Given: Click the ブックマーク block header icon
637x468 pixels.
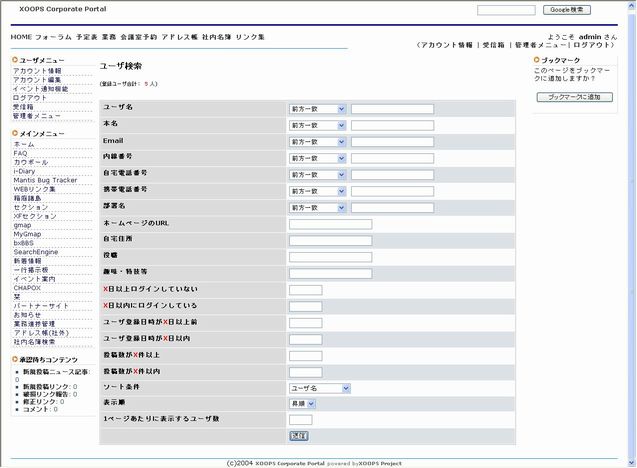Looking at the screenshot, I should 537,60.
